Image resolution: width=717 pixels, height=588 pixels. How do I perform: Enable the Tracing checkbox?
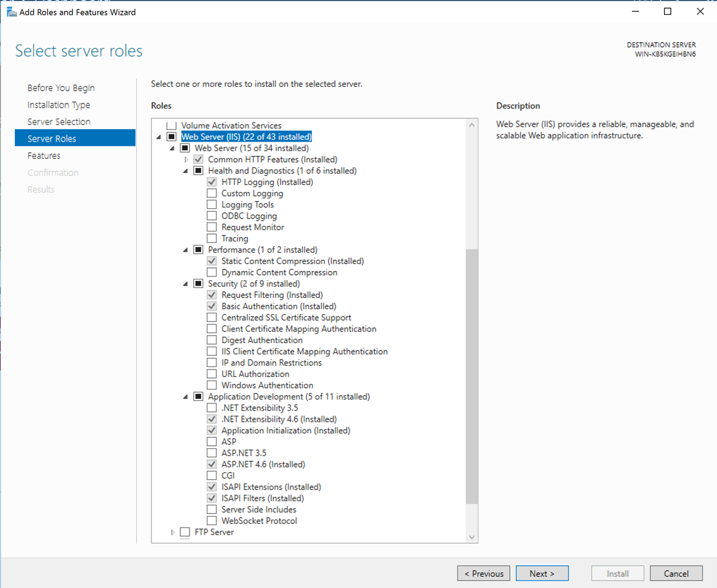coord(212,238)
